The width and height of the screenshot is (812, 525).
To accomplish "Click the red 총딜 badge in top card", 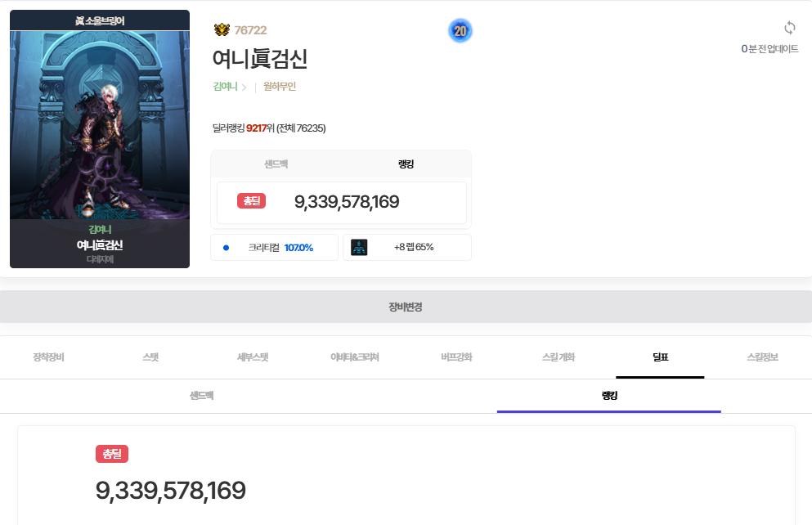I will pos(251,201).
